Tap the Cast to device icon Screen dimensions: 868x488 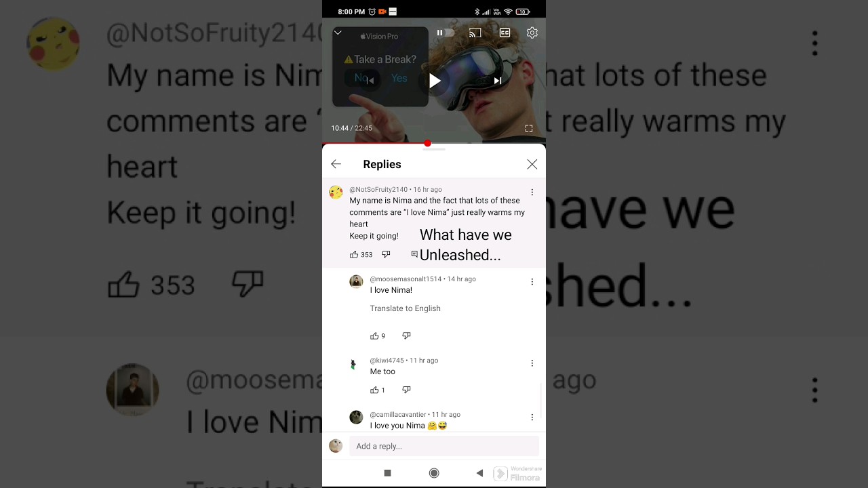click(475, 33)
